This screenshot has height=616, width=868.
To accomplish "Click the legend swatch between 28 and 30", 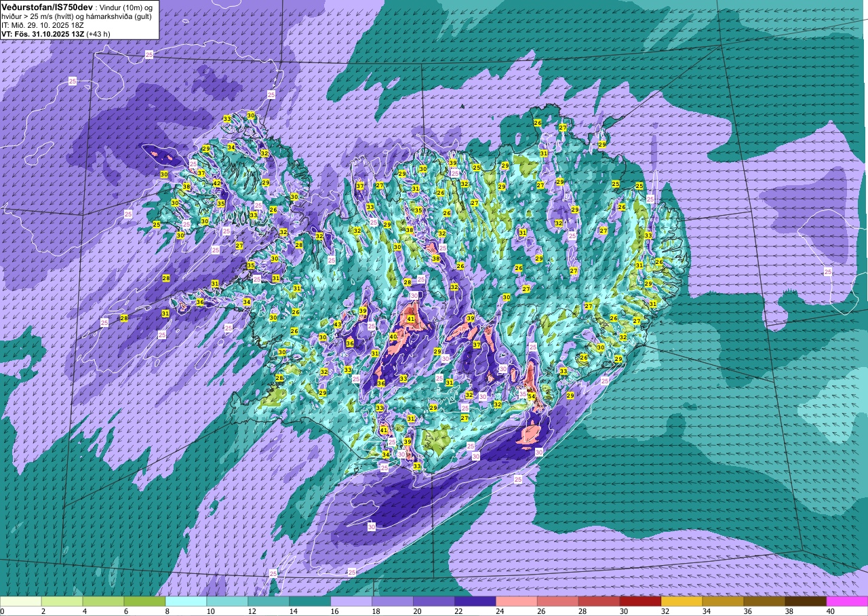I will click(x=599, y=601).
